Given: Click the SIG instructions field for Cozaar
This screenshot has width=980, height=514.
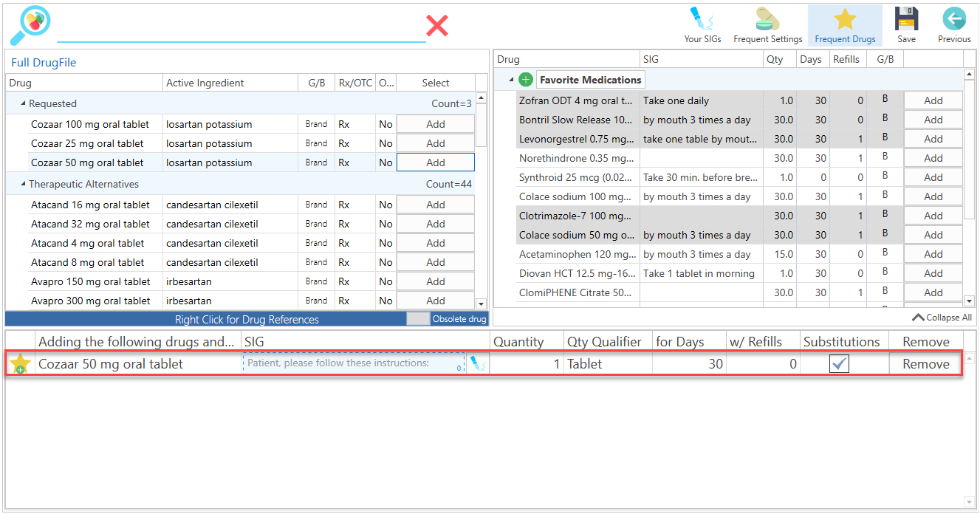Looking at the screenshot, I should click(x=354, y=363).
